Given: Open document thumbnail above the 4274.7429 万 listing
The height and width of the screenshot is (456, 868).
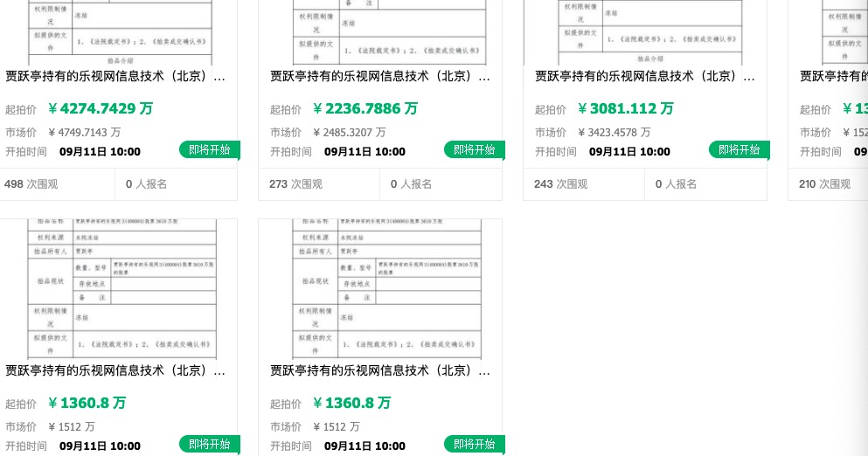Looking at the screenshot, I should coord(120,32).
